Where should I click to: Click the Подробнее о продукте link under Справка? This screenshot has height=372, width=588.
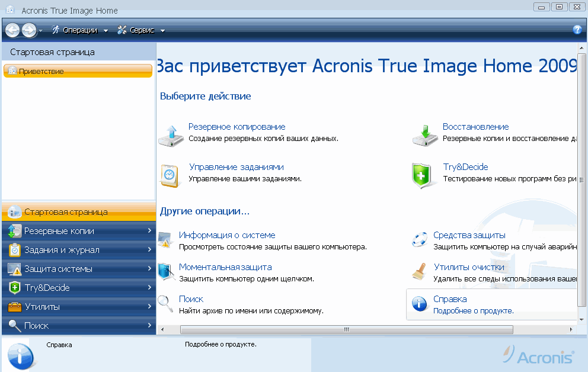tap(473, 311)
